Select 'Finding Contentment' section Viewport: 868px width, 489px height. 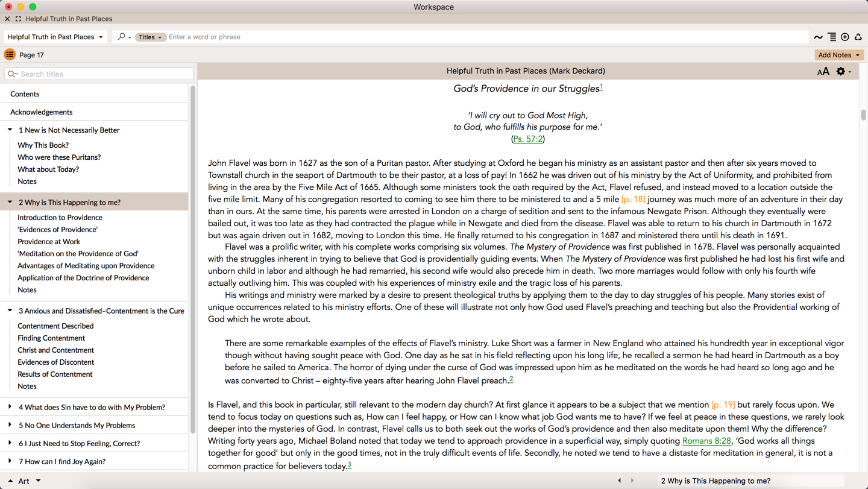tap(51, 338)
